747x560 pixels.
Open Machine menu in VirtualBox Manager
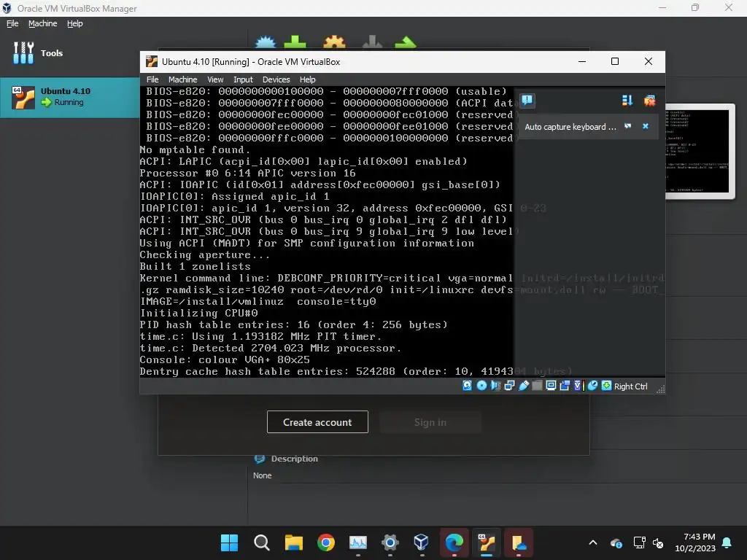[42, 23]
